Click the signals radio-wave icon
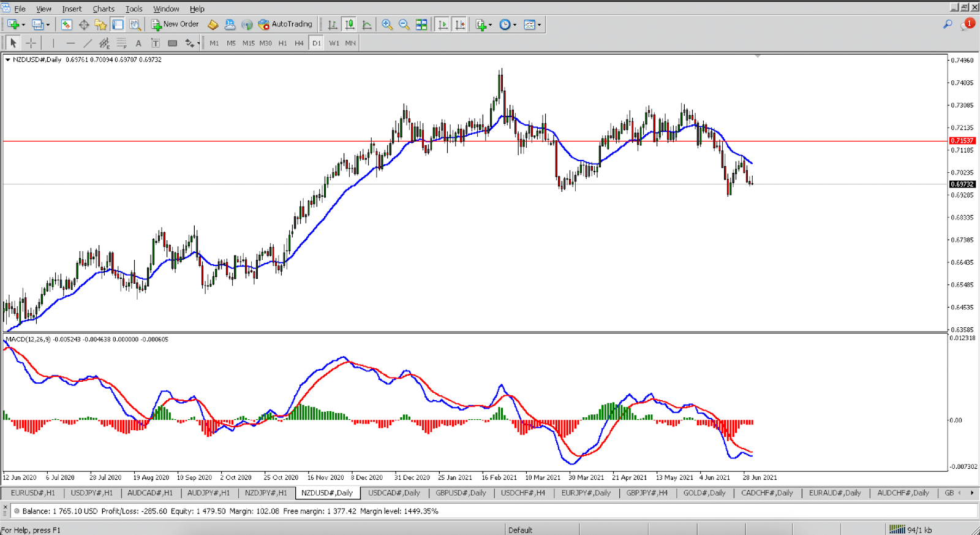980x535 pixels. pyautogui.click(x=247, y=25)
